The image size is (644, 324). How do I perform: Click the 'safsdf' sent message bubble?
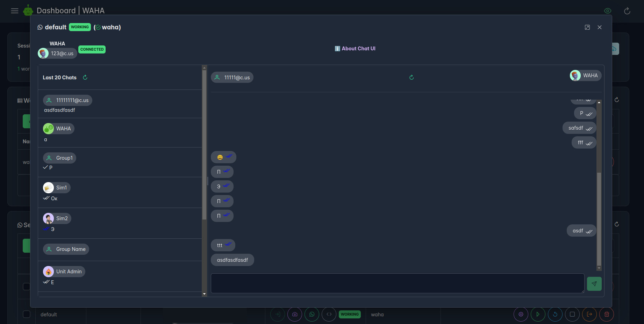[579, 128]
